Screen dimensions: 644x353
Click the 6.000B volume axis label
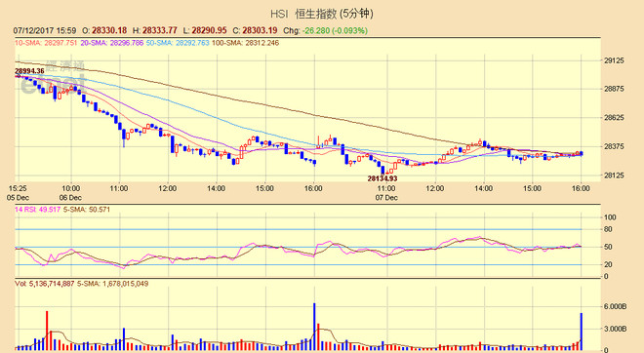coord(615,307)
